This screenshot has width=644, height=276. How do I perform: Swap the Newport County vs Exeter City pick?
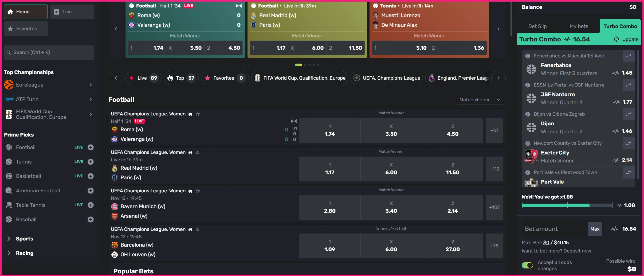point(629,143)
